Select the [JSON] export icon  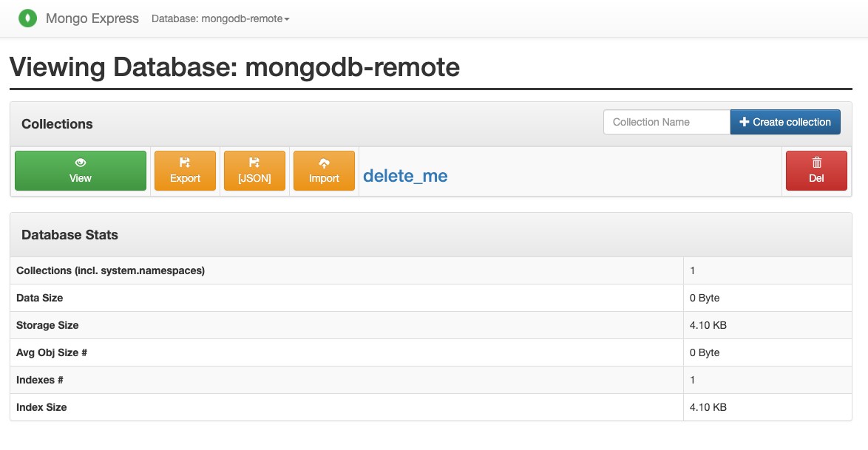pos(254,163)
